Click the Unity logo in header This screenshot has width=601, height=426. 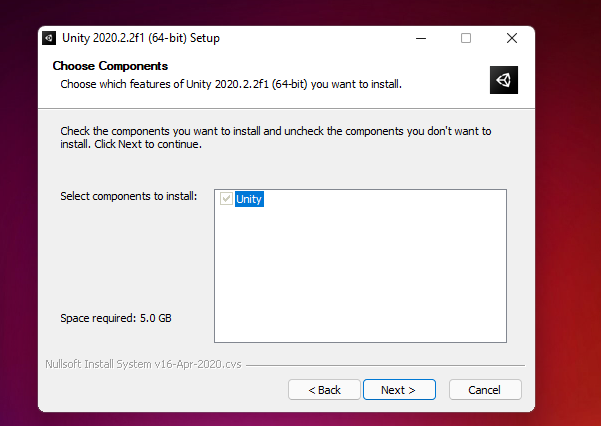(x=504, y=80)
